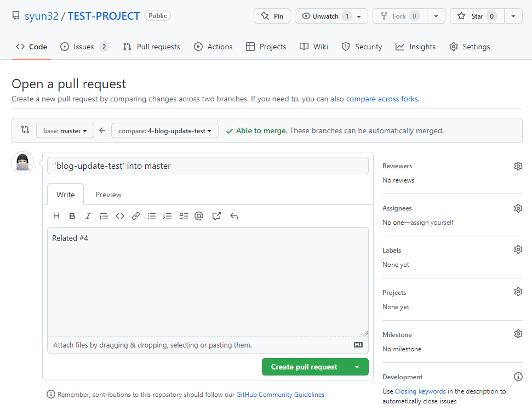
Task: Open the Insights tab
Action: (x=415, y=47)
